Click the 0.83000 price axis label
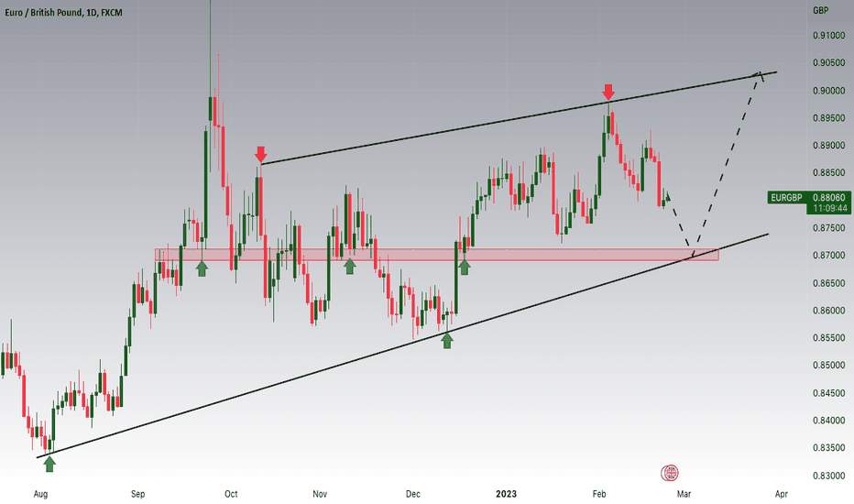The height and width of the screenshot is (504, 854). click(829, 475)
